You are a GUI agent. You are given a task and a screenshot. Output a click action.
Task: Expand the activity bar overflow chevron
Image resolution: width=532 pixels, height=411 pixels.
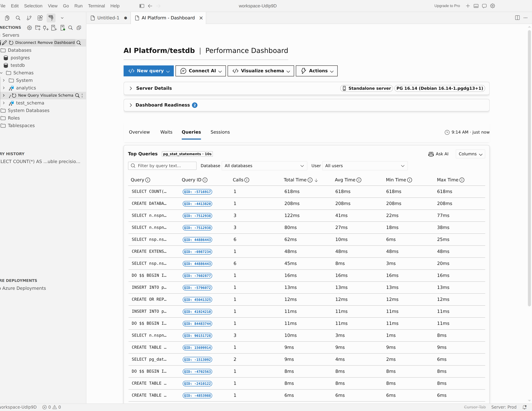pyautogui.click(x=62, y=18)
